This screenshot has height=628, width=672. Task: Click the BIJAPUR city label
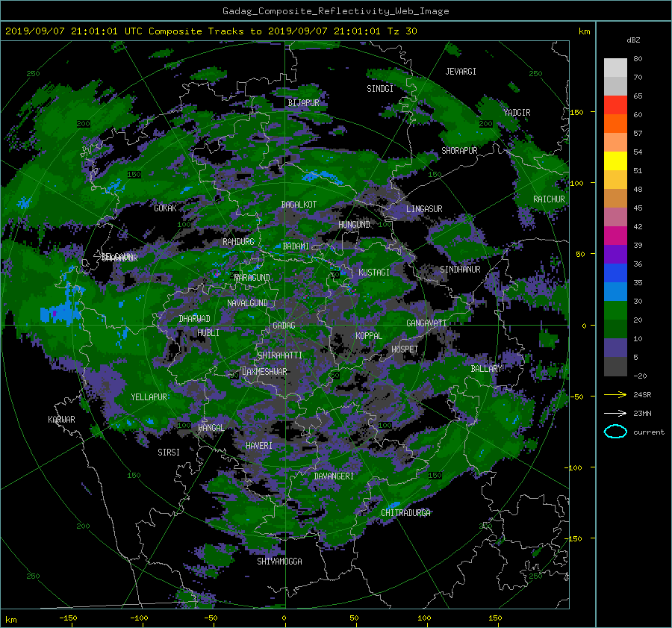tap(303, 103)
